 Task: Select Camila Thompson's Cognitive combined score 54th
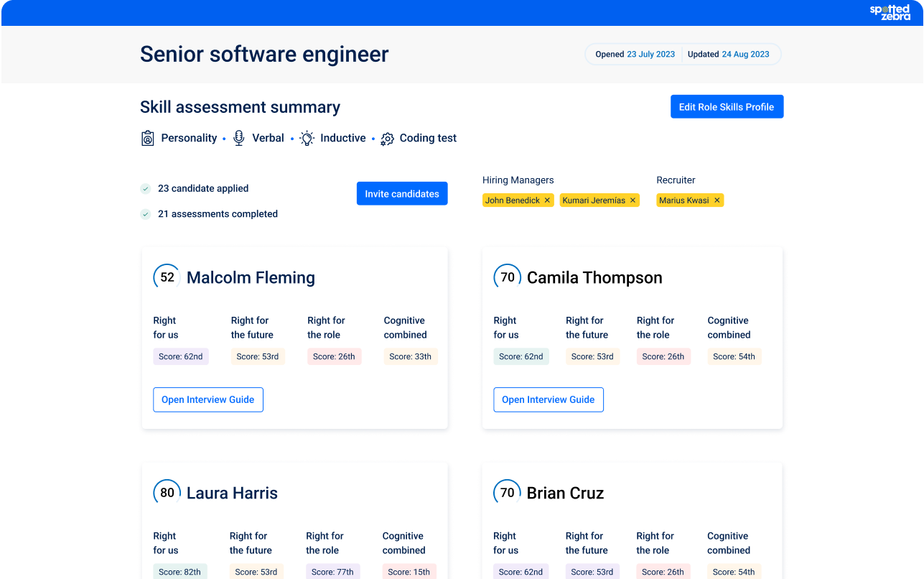(x=734, y=356)
